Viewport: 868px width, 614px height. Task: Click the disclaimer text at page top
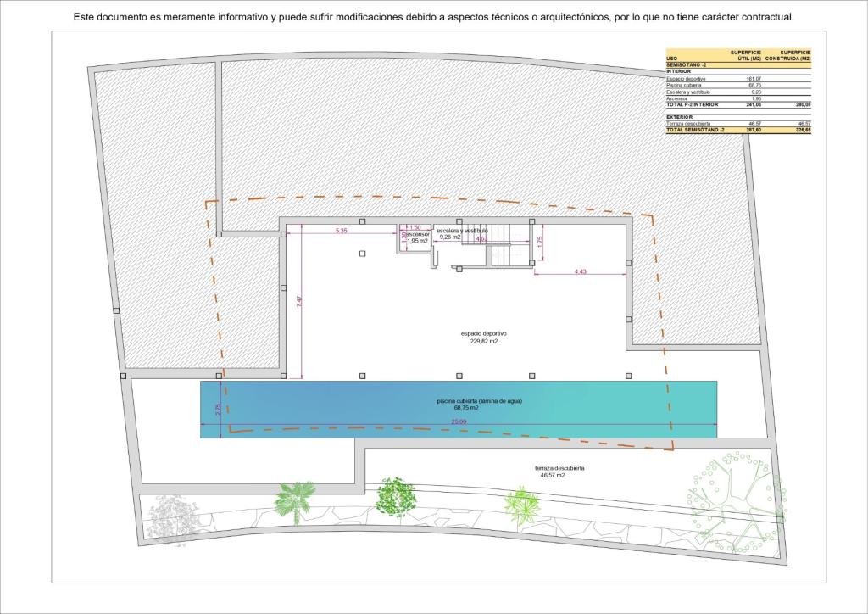click(x=433, y=16)
